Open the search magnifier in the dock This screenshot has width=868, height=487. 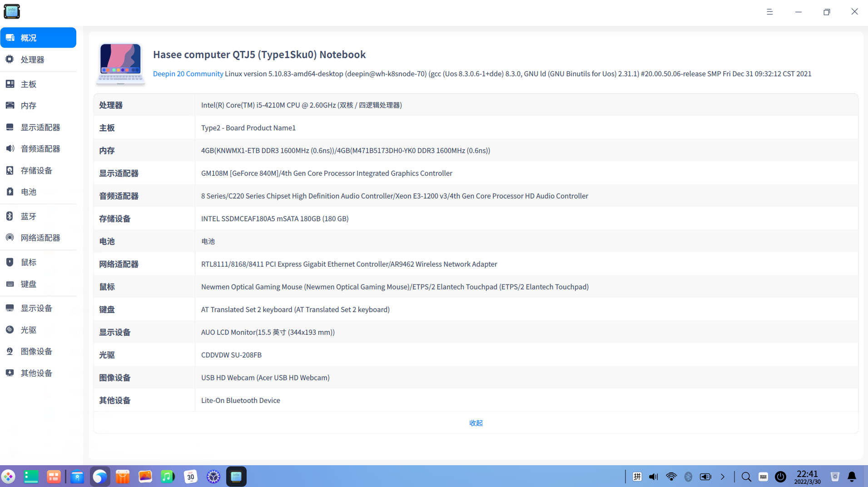pyautogui.click(x=746, y=477)
